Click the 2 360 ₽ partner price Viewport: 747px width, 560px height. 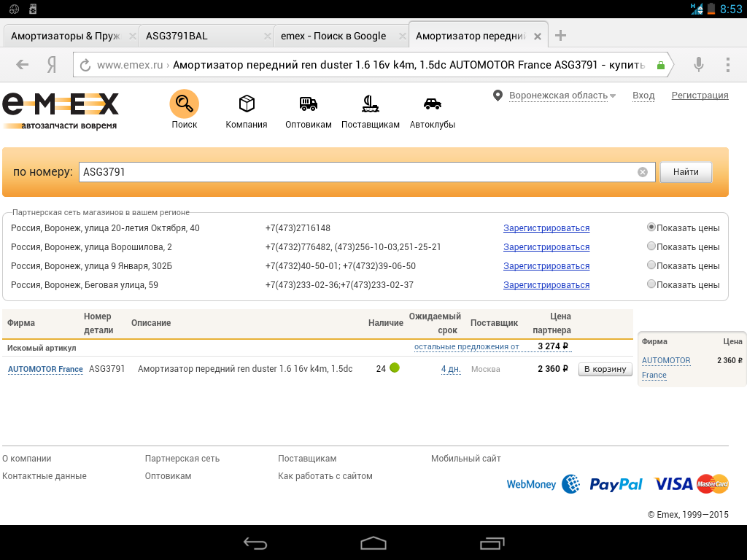pyautogui.click(x=553, y=369)
